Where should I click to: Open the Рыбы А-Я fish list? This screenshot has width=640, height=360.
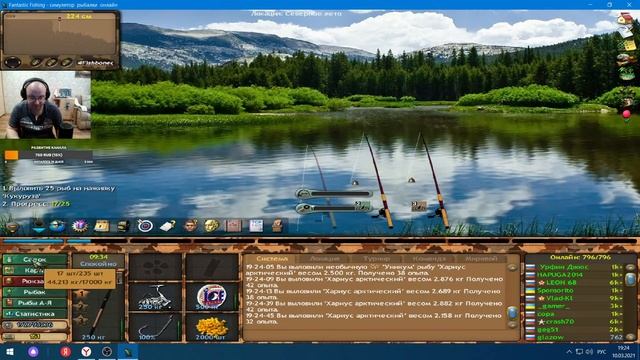35,303
